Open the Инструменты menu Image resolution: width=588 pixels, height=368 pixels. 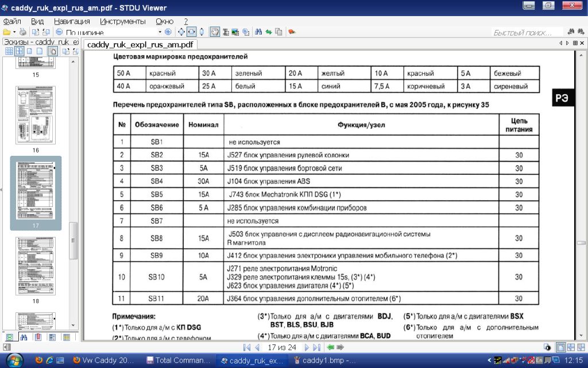click(x=123, y=21)
